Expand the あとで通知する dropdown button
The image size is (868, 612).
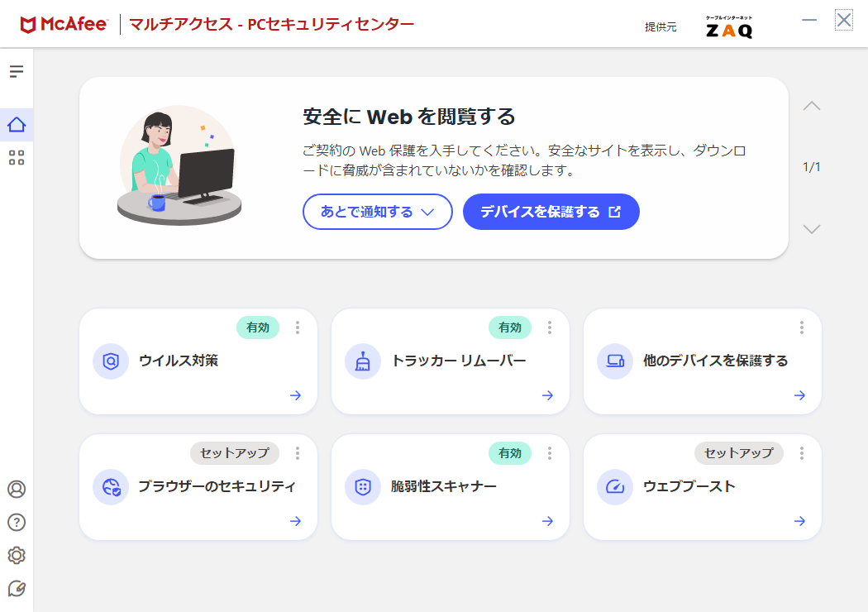point(378,212)
